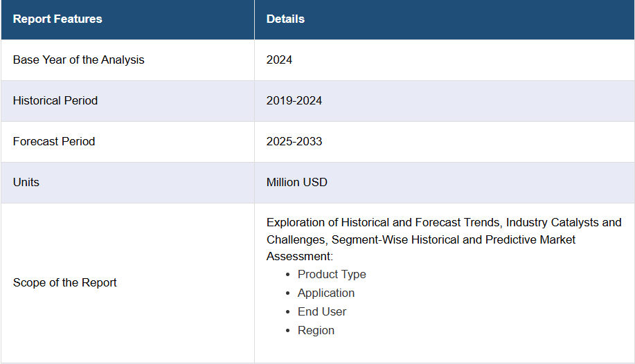
Task: Click the 2025-2033 forecast value
Action: point(294,142)
